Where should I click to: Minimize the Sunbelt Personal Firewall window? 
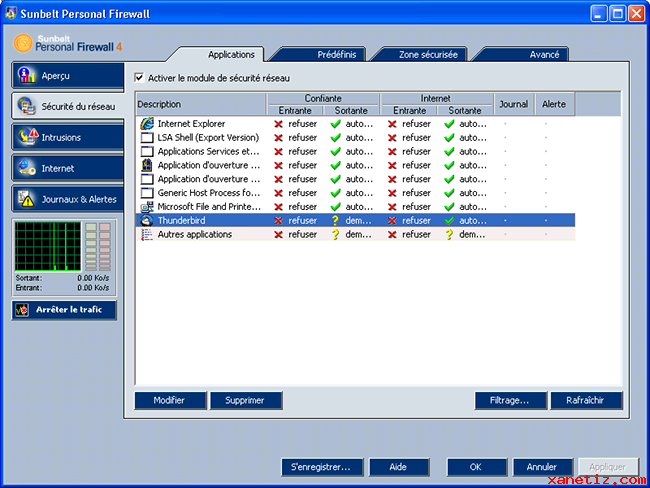[598, 14]
